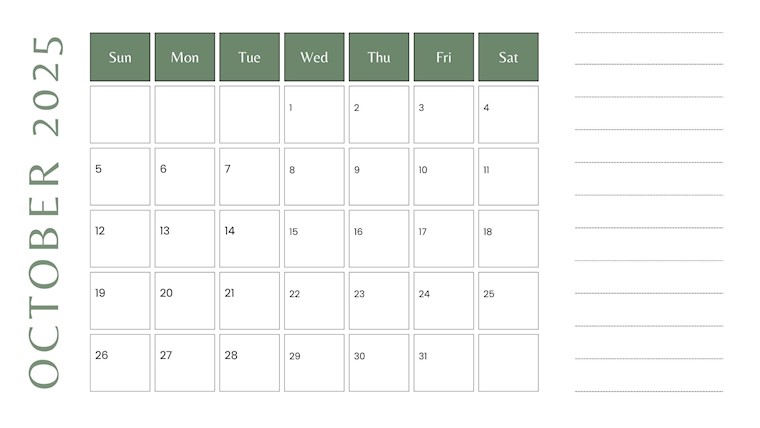The width and height of the screenshot is (760, 428).
Task: Click the October 19 date box
Action: pos(120,301)
